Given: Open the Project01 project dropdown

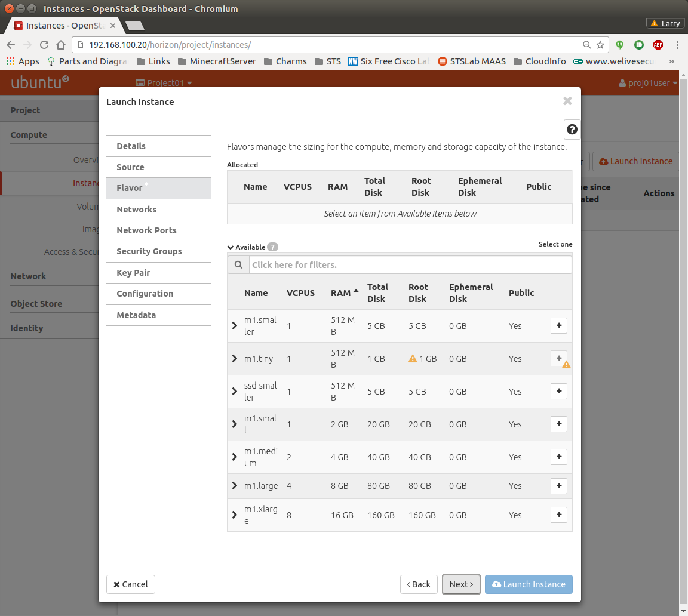Looking at the screenshot, I should 164,83.
